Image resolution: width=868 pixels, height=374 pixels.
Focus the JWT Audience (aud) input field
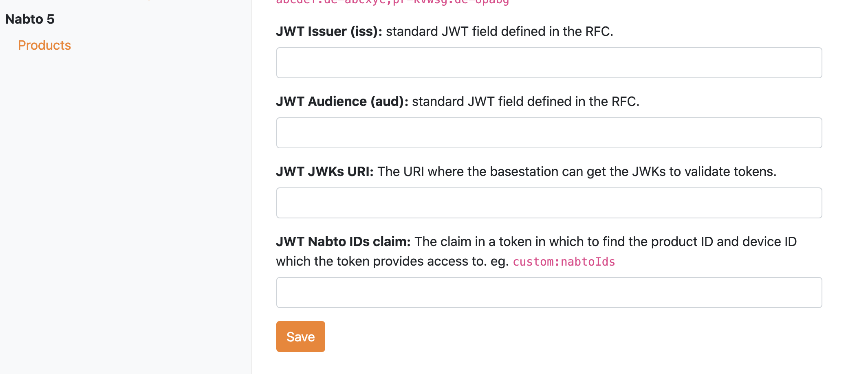(x=549, y=133)
